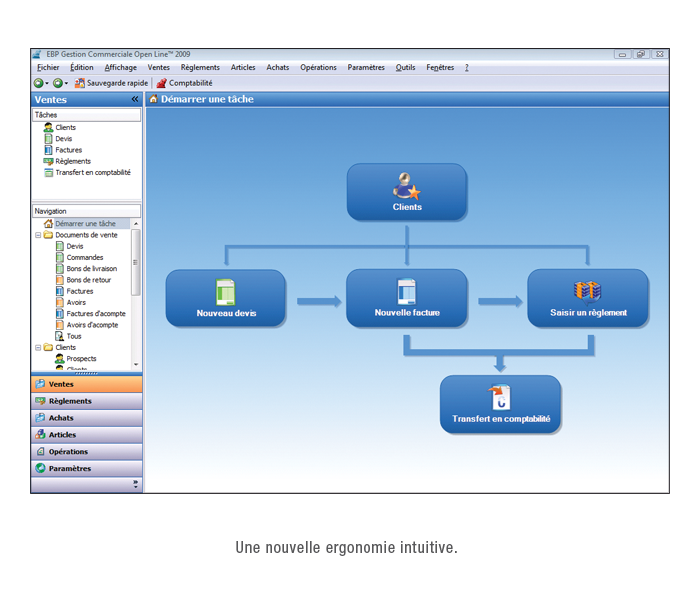Click the Navigation tree scrollbar down arrow
700x600 pixels.
pos(136,366)
